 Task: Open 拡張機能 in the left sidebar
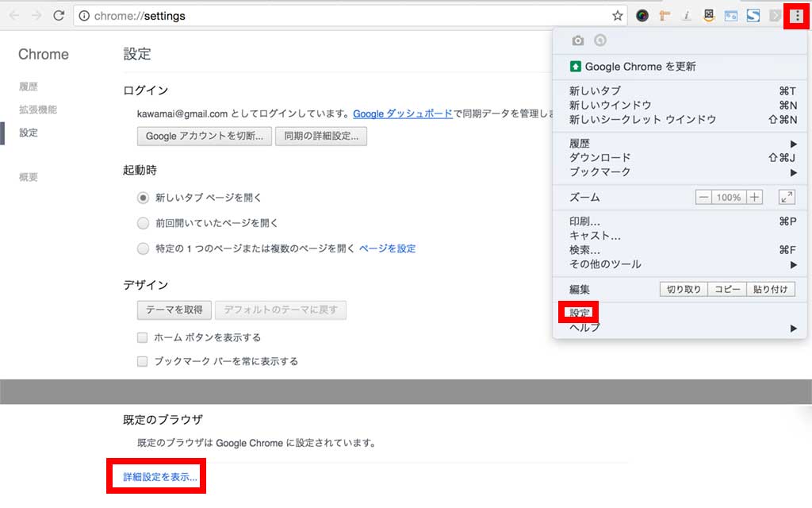[x=38, y=110]
